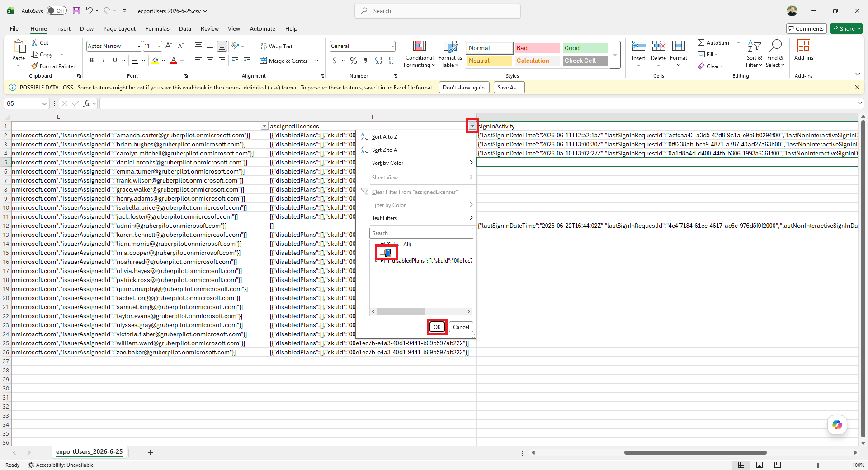Open the Comments pane
This screenshot has width=868, height=470.
[x=807, y=28]
